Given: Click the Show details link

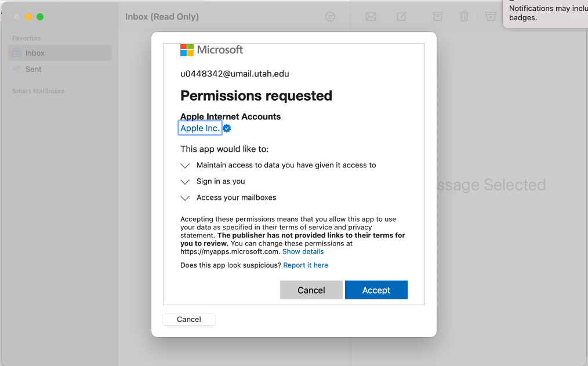Looking at the screenshot, I should tap(303, 252).
